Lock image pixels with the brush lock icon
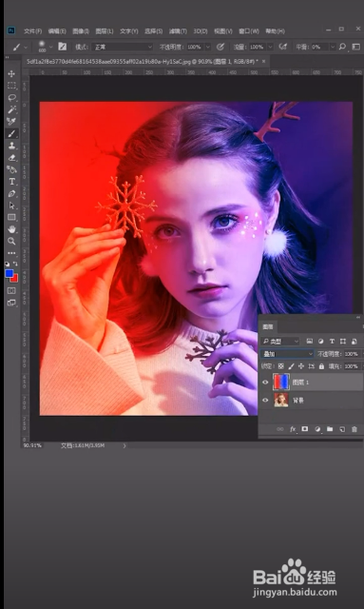 291,366
